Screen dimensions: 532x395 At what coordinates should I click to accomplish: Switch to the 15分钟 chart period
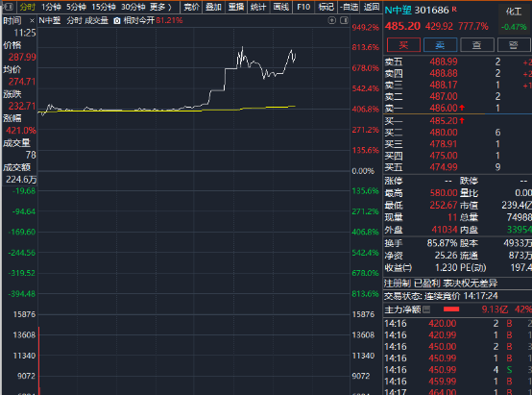coord(104,7)
